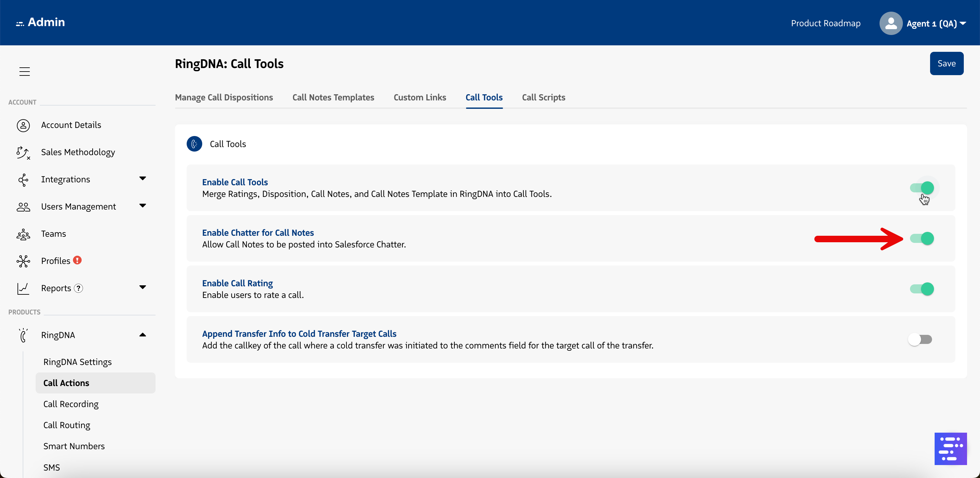Collapse the RingDNA section arrow
This screenshot has height=478, width=980.
pyautogui.click(x=143, y=335)
